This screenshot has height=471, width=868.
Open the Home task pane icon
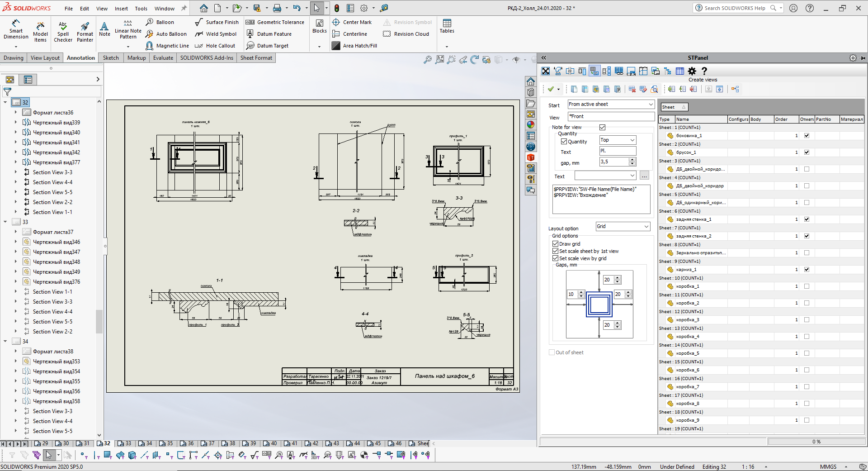point(531,82)
